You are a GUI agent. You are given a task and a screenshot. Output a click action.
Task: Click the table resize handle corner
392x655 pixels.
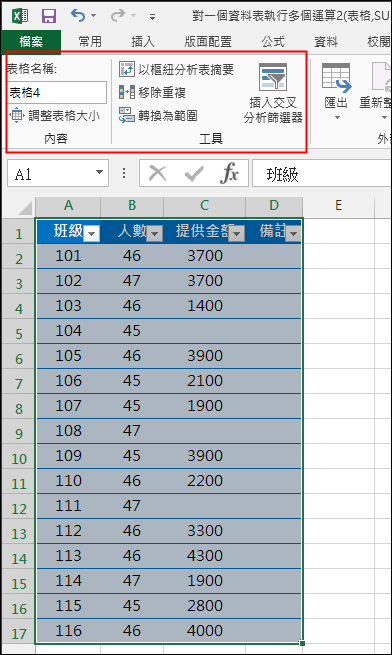click(302, 643)
